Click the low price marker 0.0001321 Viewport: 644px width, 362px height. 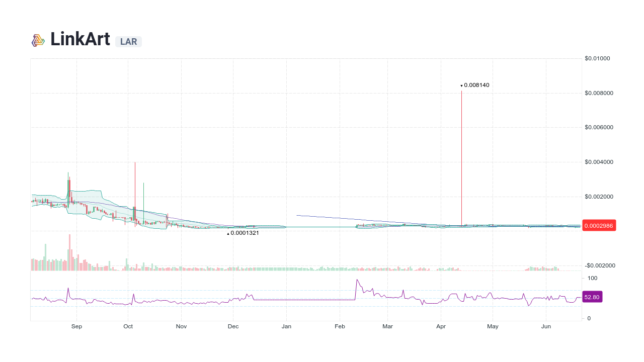tap(243, 233)
